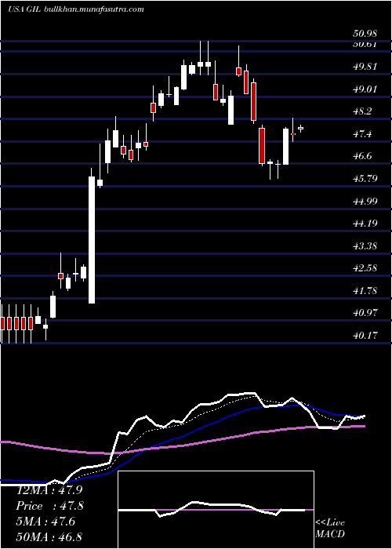The height and width of the screenshot is (549, 392).
Task: Click the 48.2 price axis label
Action: [362, 111]
